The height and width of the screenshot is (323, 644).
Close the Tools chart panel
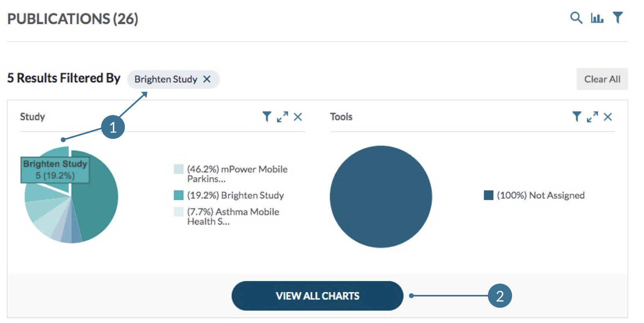(x=608, y=117)
